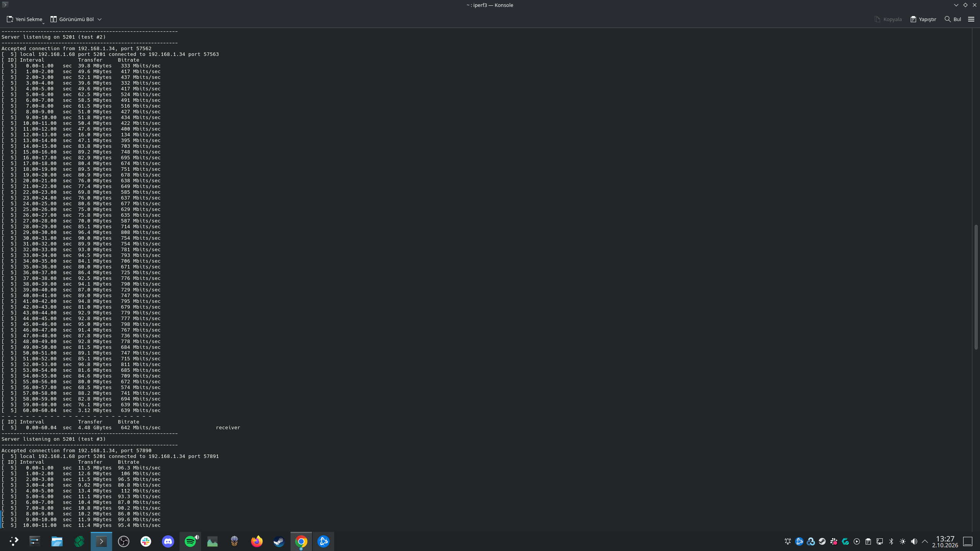Click the Konsole app icon in title bar
The width and height of the screenshot is (980, 551).
(5, 5)
